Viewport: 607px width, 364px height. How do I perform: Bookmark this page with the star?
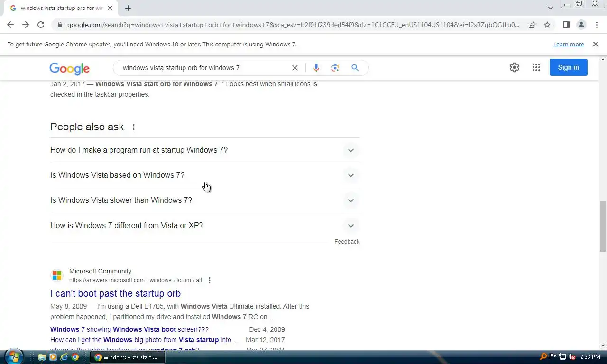(x=547, y=25)
